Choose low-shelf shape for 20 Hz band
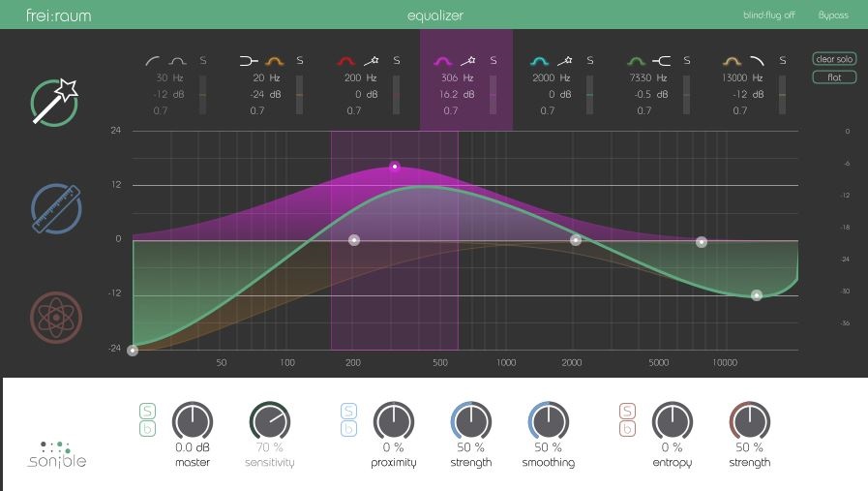The width and height of the screenshot is (868, 491). click(249, 60)
